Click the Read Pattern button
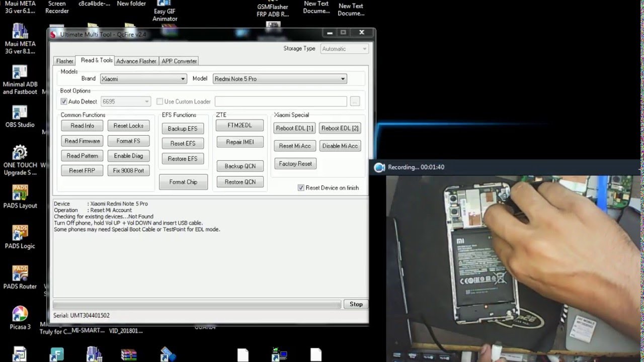The image size is (644, 362). pyautogui.click(x=83, y=156)
